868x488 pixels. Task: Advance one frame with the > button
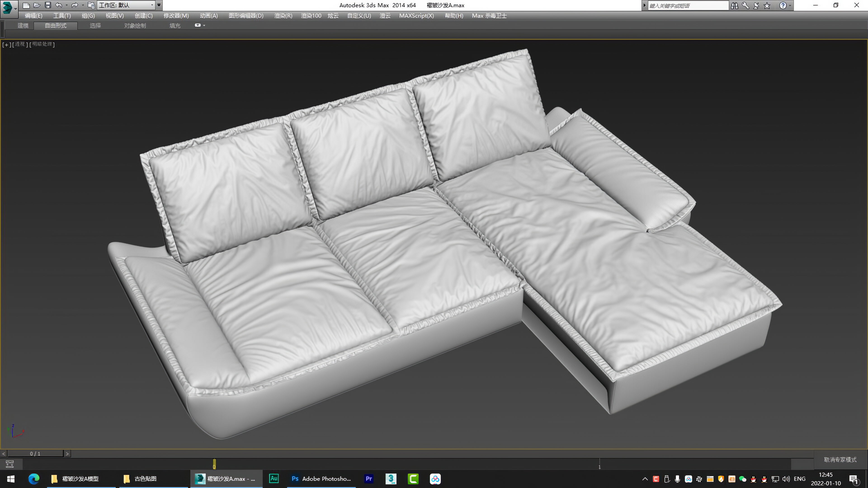click(67, 453)
